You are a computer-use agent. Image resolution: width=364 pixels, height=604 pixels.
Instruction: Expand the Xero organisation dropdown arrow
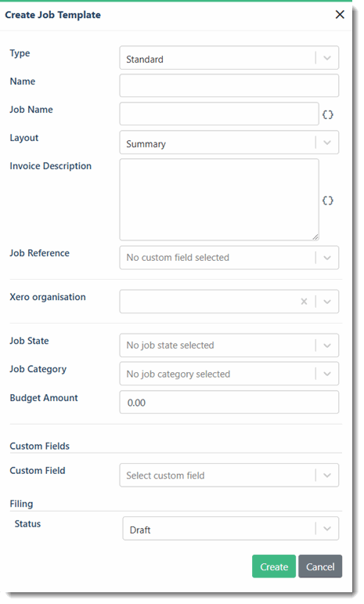pos(327,302)
